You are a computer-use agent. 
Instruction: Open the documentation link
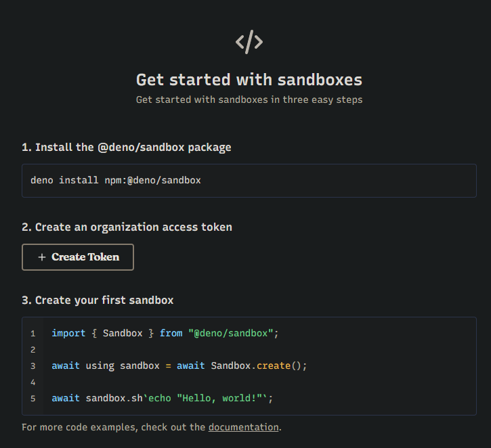(243, 427)
